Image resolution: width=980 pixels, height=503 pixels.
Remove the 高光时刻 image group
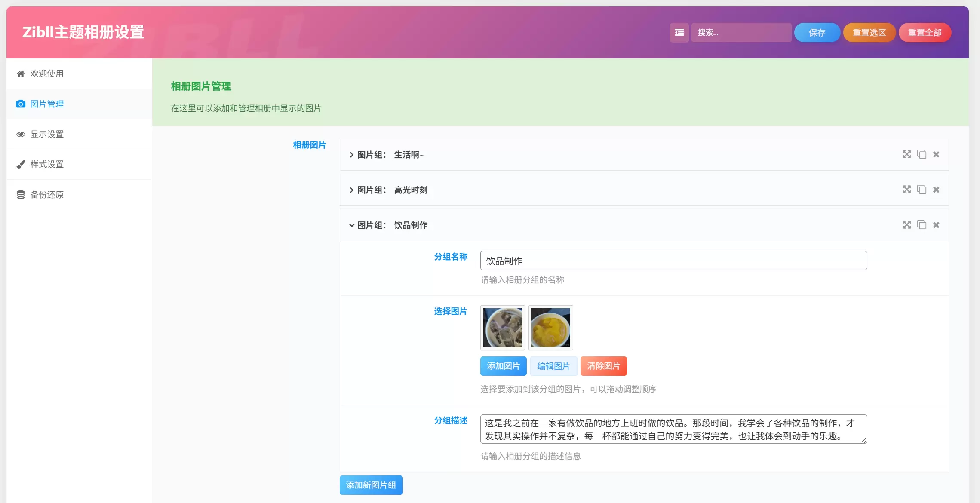pos(936,190)
